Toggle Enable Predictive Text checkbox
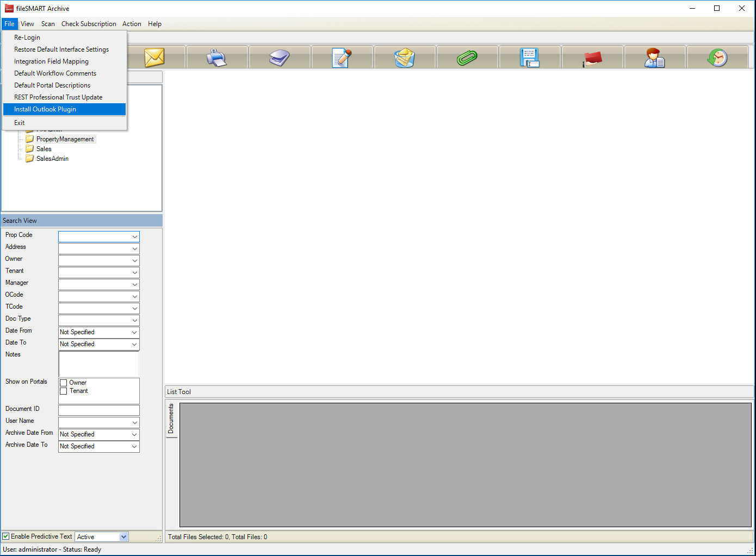756x556 pixels. click(6, 536)
